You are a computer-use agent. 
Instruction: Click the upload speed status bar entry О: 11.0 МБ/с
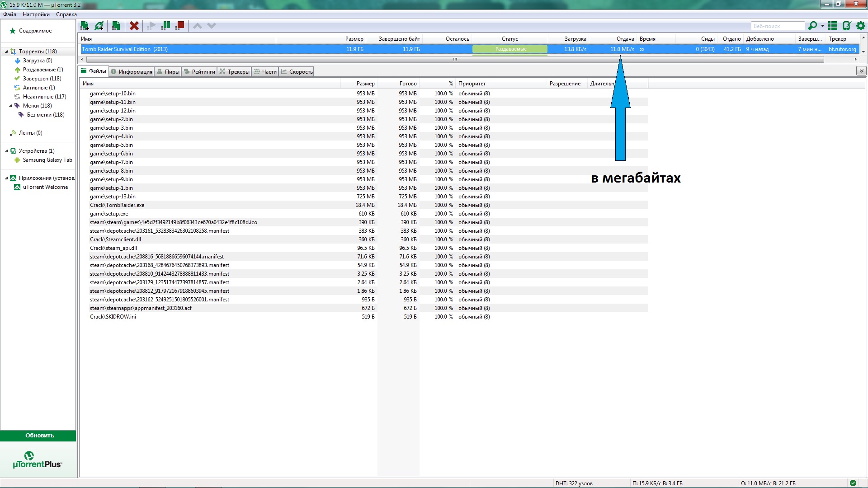tap(768, 483)
